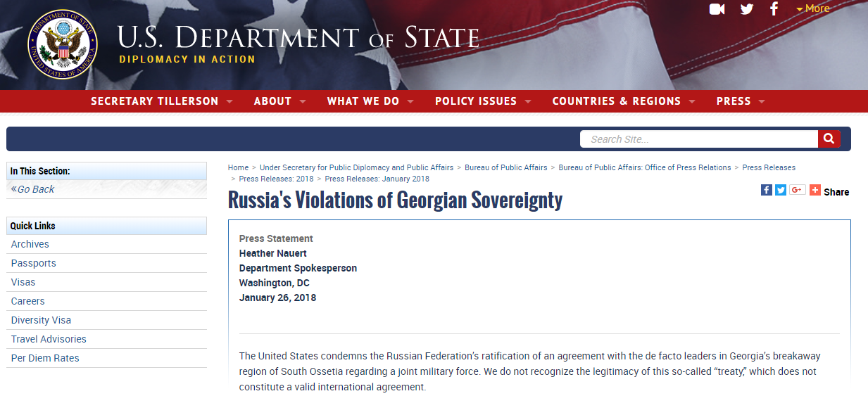Open the Travel Advisories quick link
868x396 pixels.
click(49, 339)
